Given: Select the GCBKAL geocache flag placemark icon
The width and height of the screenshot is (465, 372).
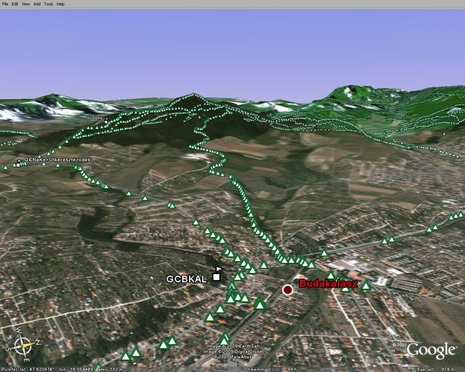Looking at the screenshot, I should (x=217, y=274).
